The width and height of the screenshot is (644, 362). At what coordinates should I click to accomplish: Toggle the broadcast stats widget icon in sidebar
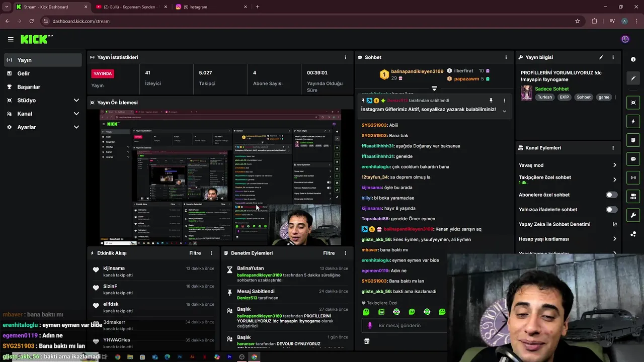(633, 177)
